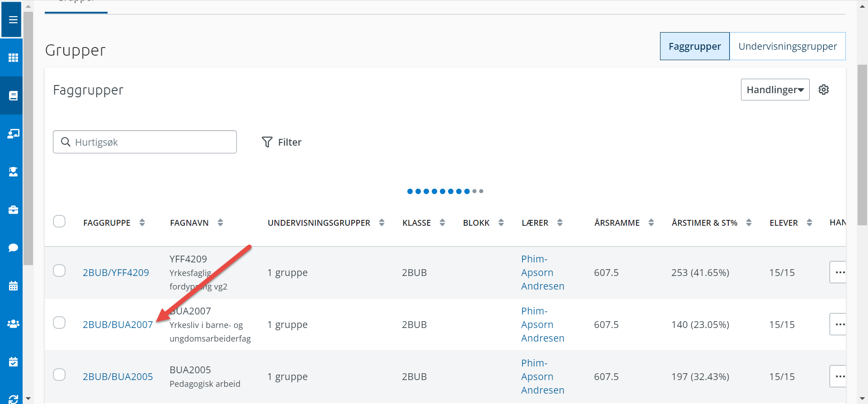Open faggruppe link 2BUB/BUA2007
Screen dimensions: 868x404
(x=118, y=324)
